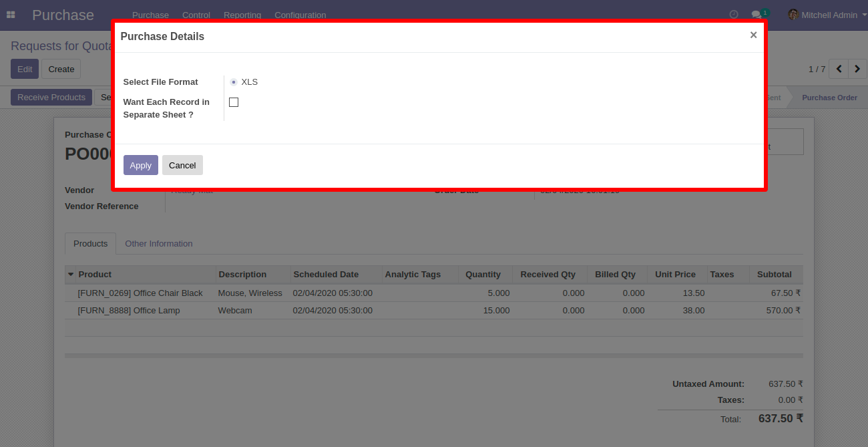Sort by Received Qty column header
The height and width of the screenshot is (447, 868).
548,275
